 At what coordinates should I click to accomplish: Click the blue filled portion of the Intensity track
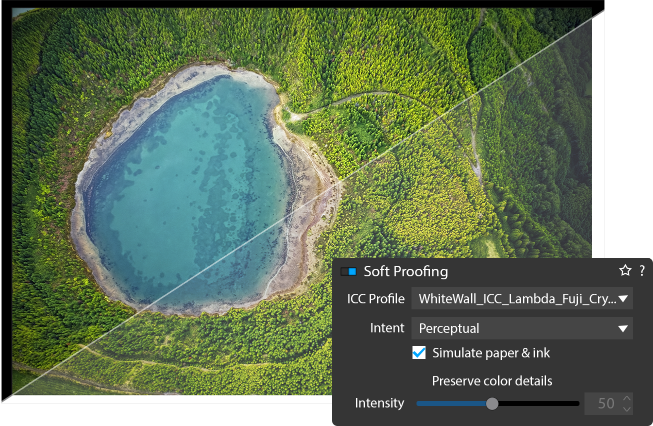point(451,404)
